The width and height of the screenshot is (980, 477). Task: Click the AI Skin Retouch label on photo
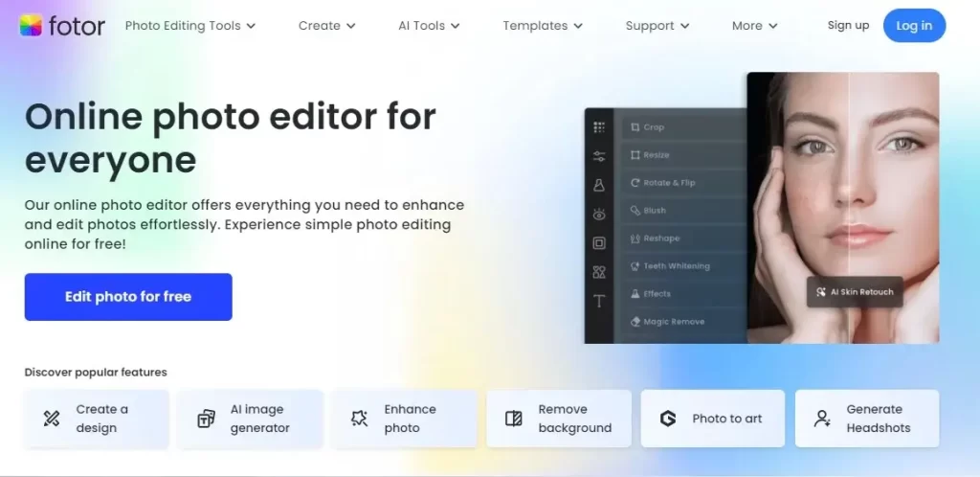point(854,291)
